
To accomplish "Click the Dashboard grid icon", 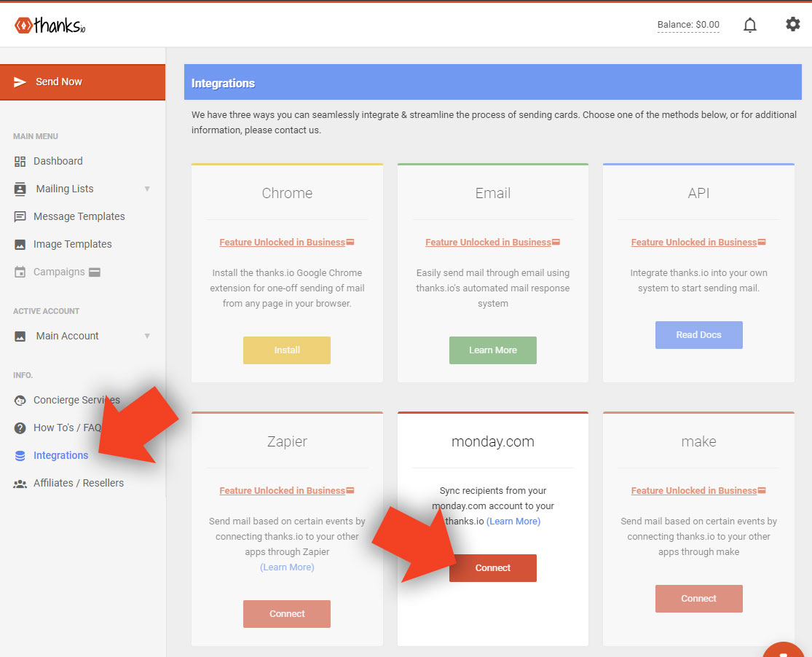I will [20, 162].
